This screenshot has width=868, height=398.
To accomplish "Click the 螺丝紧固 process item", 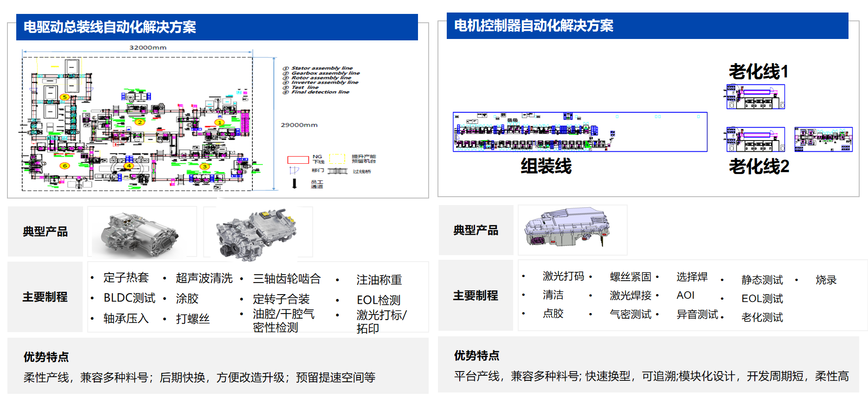I will (630, 277).
